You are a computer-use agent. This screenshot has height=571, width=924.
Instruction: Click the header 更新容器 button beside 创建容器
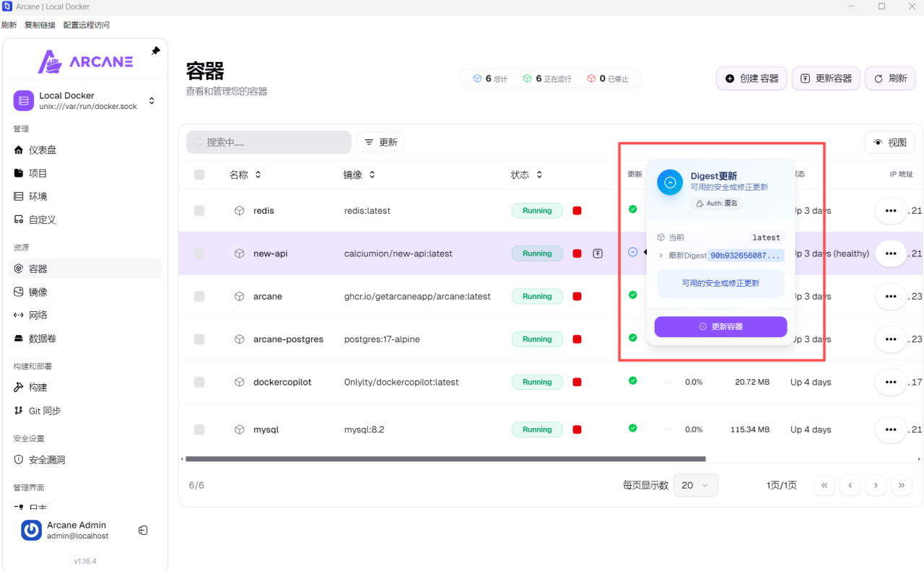click(826, 79)
